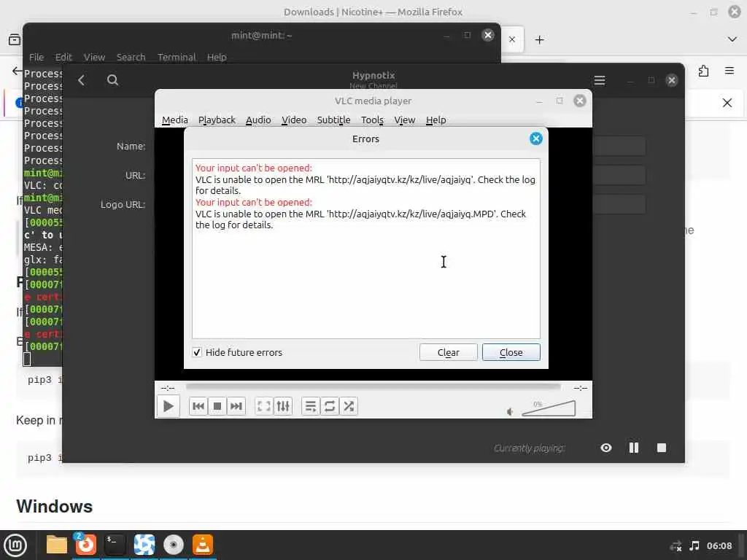The height and width of the screenshot is (560, 747).
Task: Go back in Hypnotix
Action: click(82, 80)
